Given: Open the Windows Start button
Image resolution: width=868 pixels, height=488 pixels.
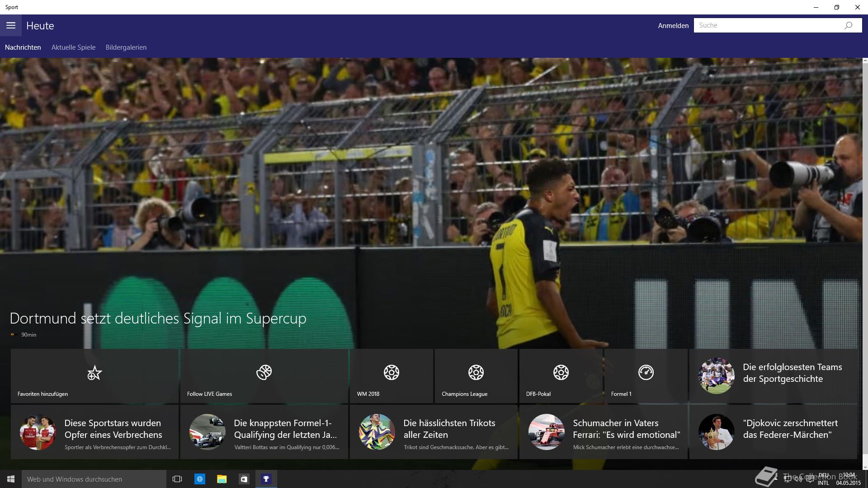Looking at the screenshot, I should [11, 479].
